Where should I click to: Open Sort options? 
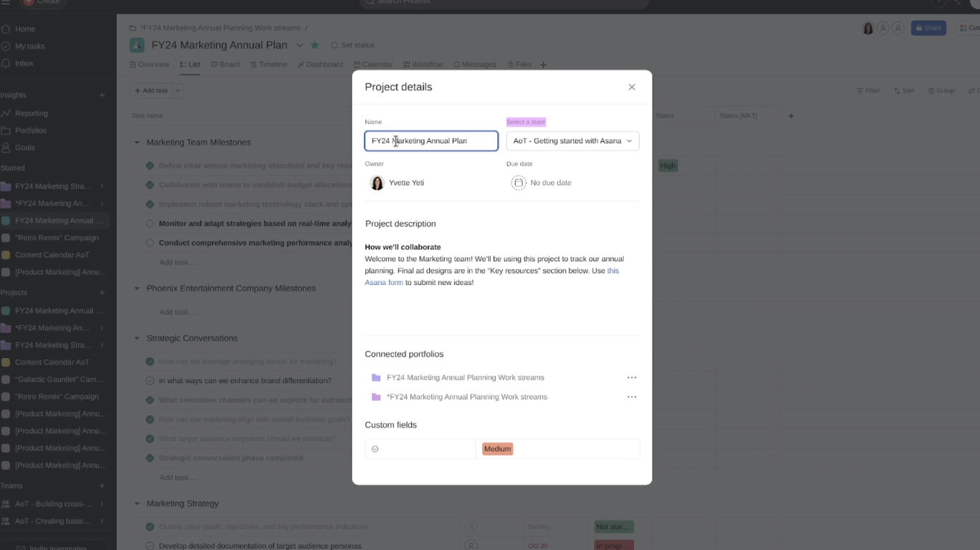pyautogui.click(x=903, y=91)
